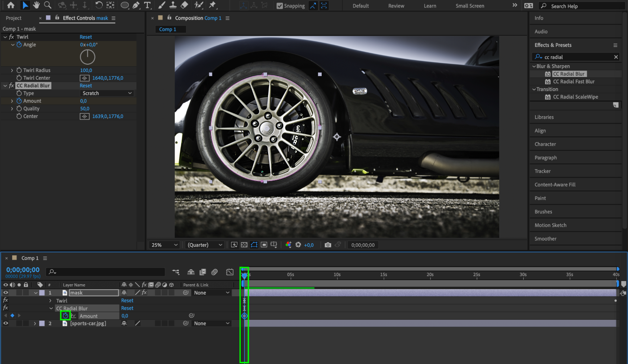Switch to the Review workspace

tap(396, 6)
